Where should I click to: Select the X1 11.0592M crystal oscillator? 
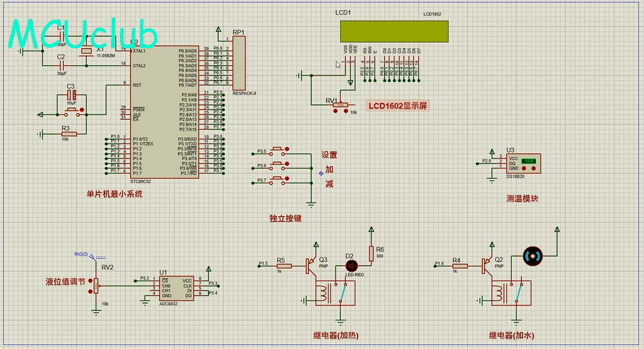86,51
